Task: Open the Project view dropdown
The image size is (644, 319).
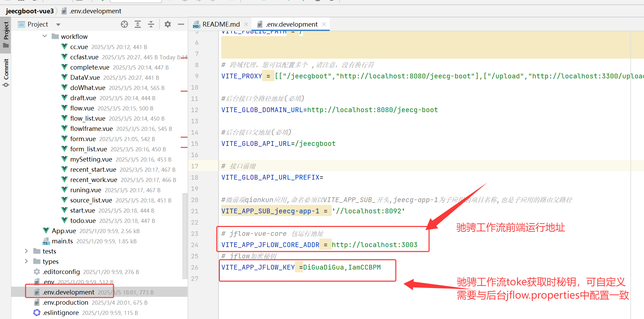Action: click(58, 25)
